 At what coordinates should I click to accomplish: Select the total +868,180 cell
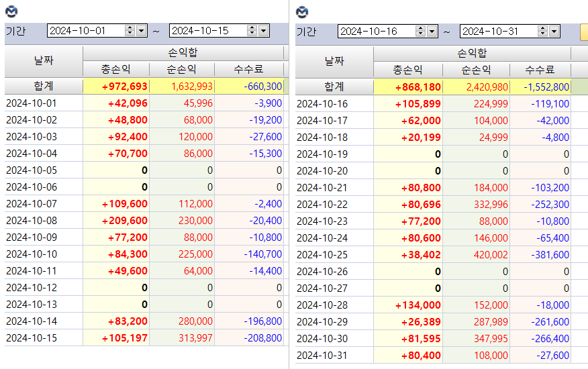pos(408,87)
